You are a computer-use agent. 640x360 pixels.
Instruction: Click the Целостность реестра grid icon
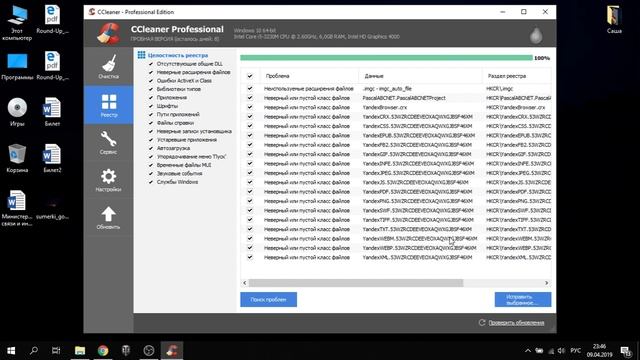pyautogui.click(x=141, y=55)
